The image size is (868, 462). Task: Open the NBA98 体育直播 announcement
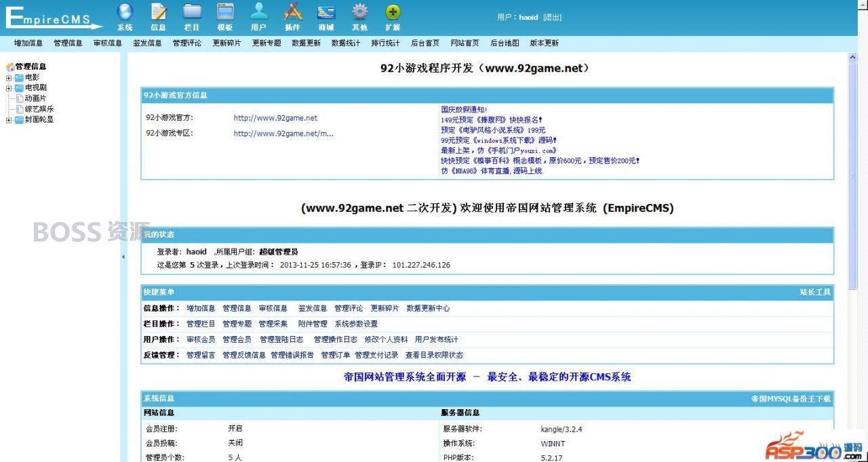[x=492, y=171]
